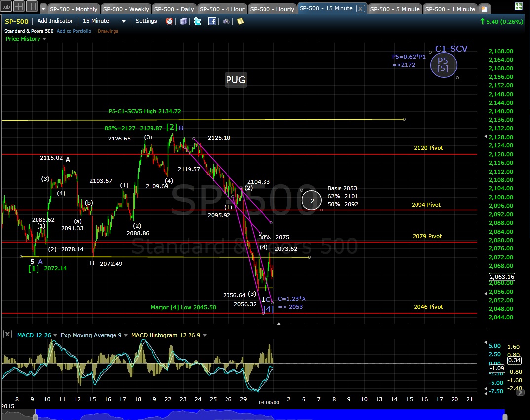Switch to SP-500 - Hourly tab
Viewport: 530px width, 420px height.
click(272, 9)
